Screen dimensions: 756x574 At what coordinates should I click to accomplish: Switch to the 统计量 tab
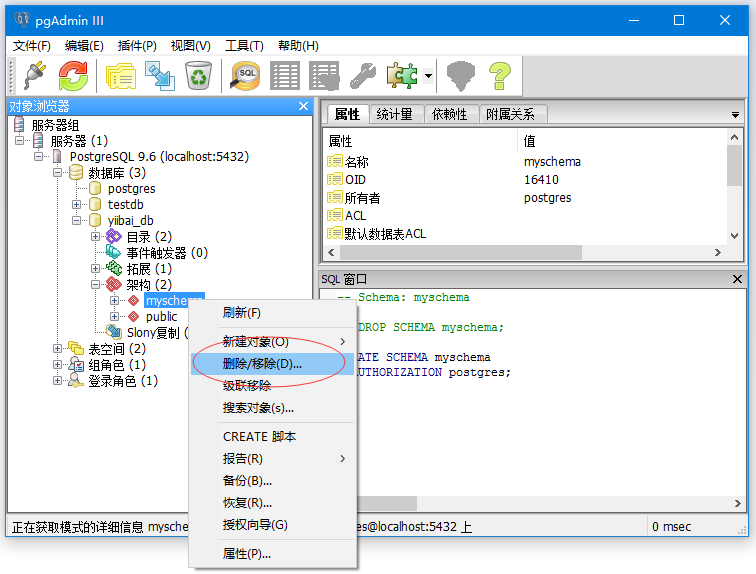click(394, 115)
